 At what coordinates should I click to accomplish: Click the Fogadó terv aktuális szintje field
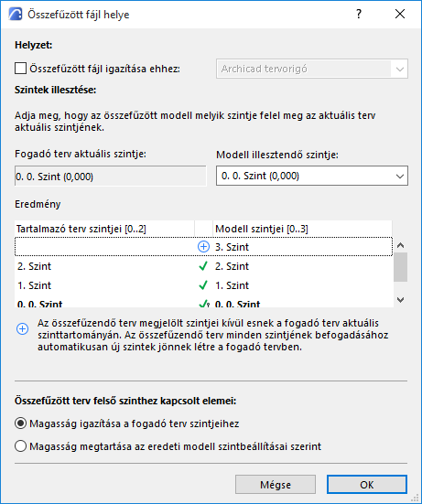click(x=111, y=177)
